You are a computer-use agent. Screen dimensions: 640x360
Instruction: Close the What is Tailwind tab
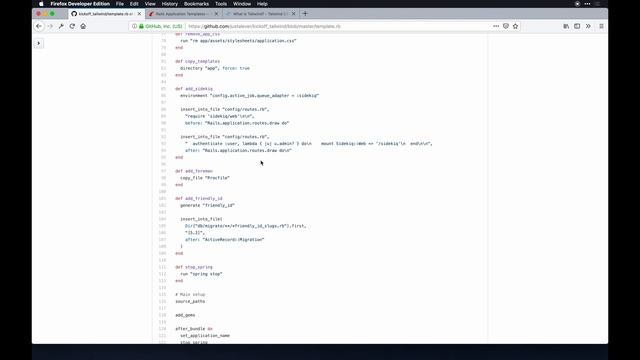point(293,13)
